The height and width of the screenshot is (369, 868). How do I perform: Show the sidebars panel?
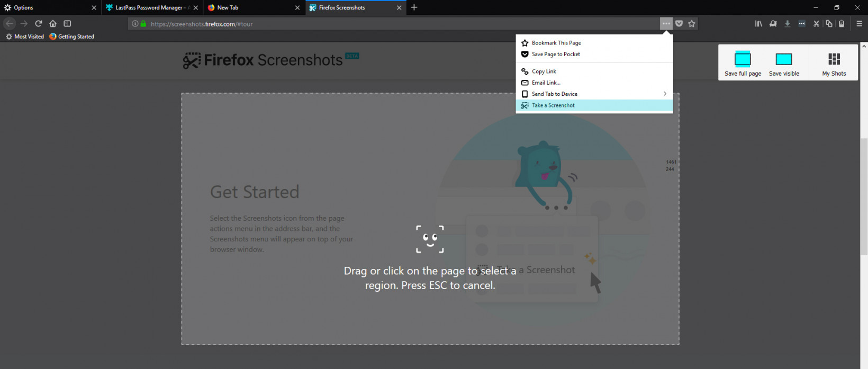pyautogui.click(x=67, y=23)
